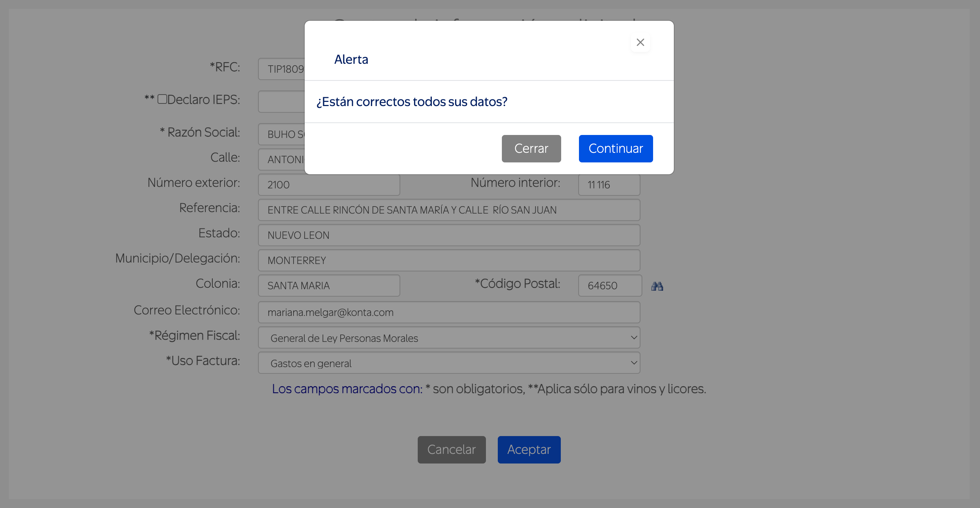Click the Razón Social input field
Image resolution: width=980 pixels, height=508 pixels.
tap(282, 134)
